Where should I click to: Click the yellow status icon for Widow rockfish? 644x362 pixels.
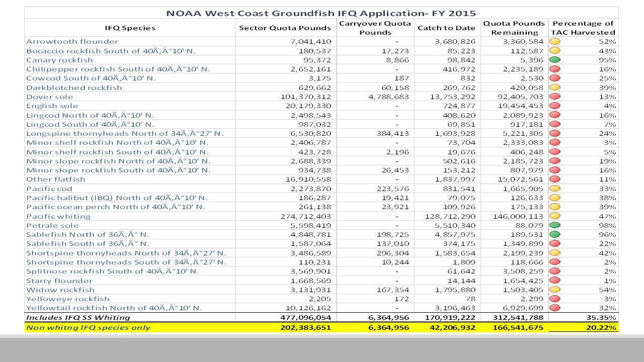point(555,290)
